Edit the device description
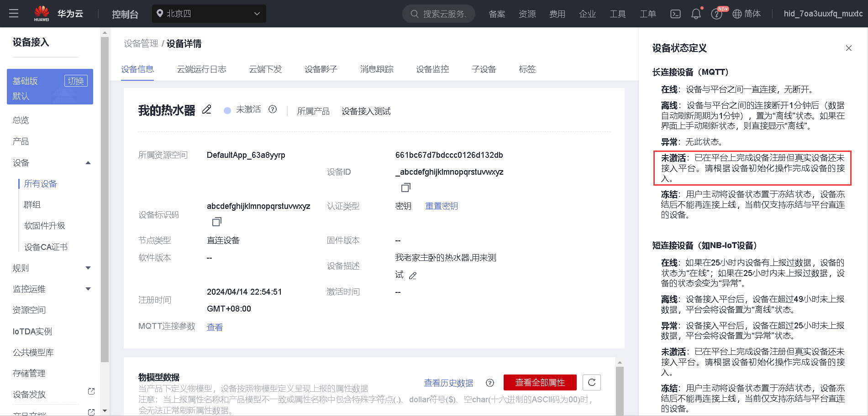 (413, 276)
